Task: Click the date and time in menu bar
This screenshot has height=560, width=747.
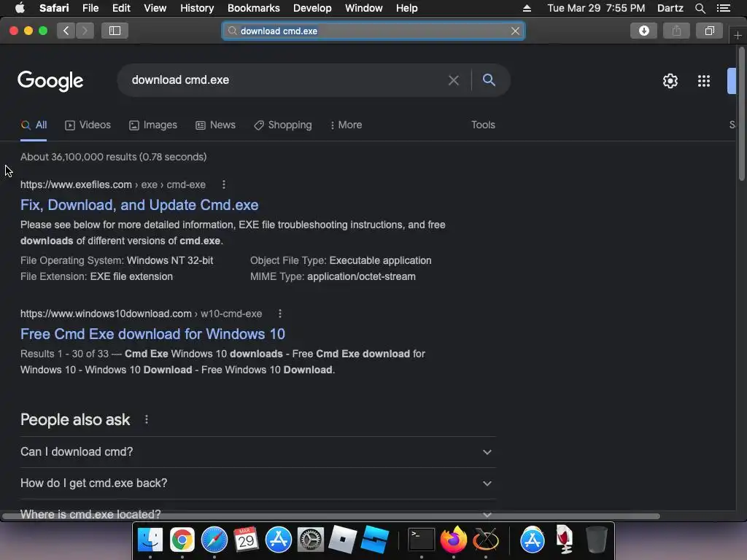Action: pos(596,8)
